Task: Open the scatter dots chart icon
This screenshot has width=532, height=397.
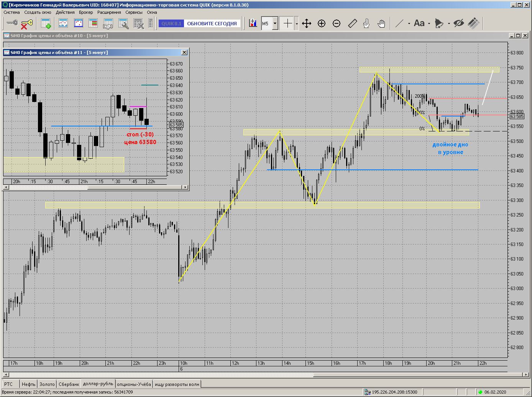Action: pos(78,23)
